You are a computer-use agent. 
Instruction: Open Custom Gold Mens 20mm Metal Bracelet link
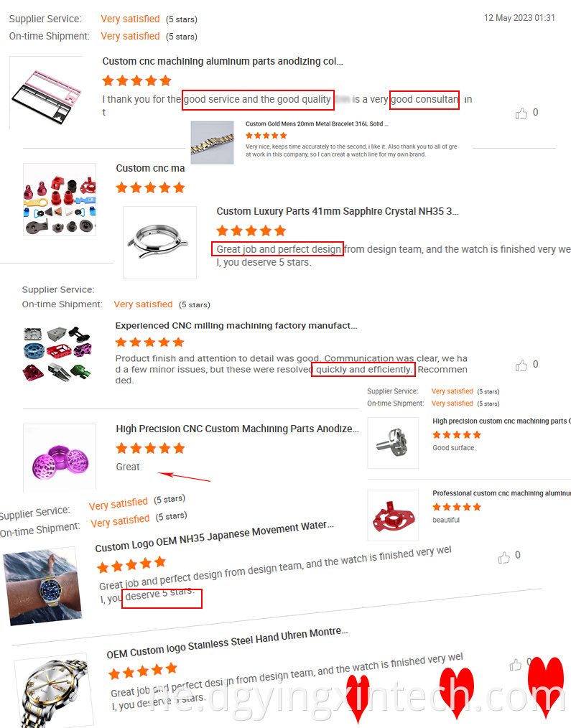[317, 124]
